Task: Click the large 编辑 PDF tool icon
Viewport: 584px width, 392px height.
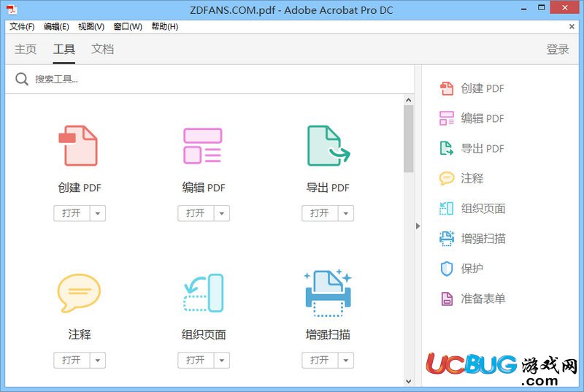Action: 203,145
